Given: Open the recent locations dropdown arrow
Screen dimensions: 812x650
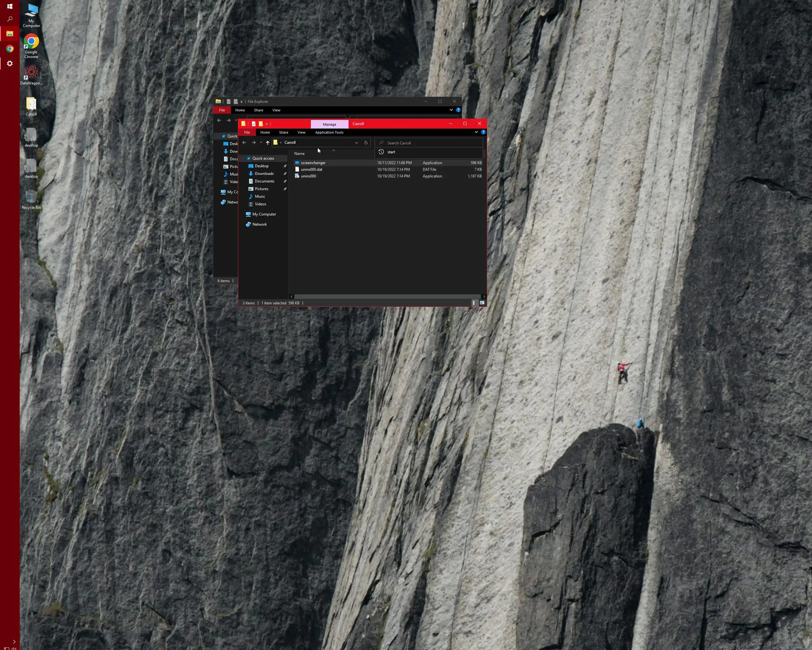Looking at the screenshot, I should point(261,143).
